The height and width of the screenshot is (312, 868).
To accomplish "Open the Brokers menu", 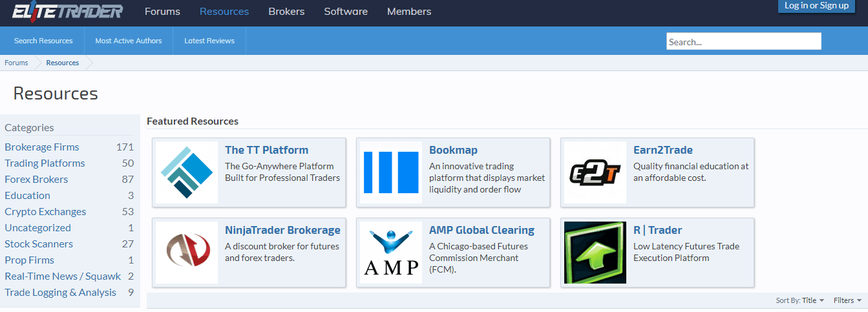I will pos(286,12).
